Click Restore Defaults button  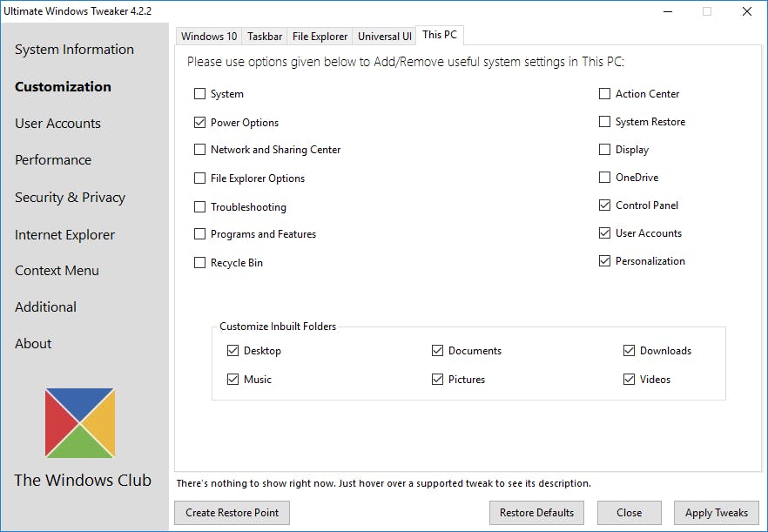(536, 513)
